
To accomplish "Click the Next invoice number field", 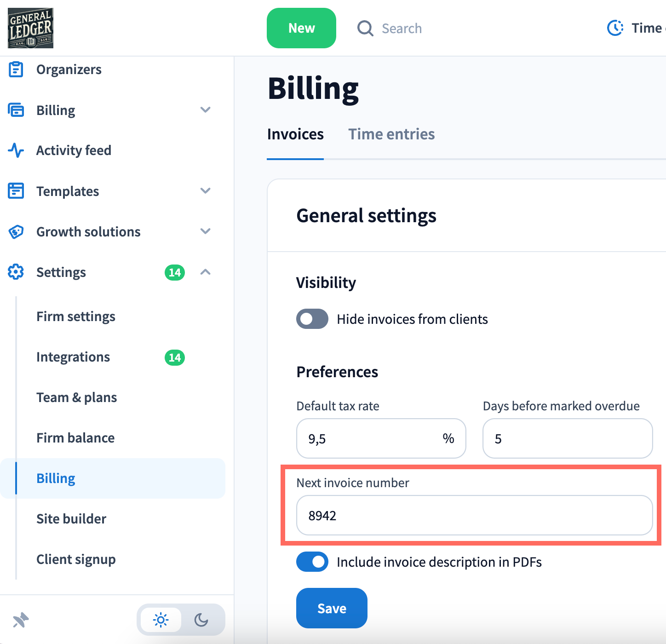I will [x=474, y=515].
